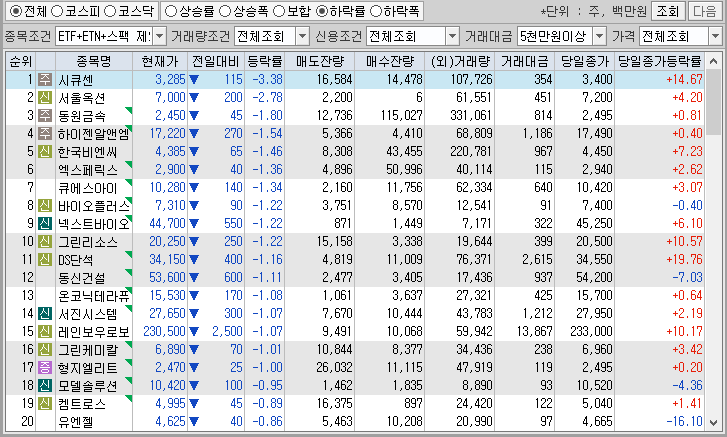Click the 매수잔량 column header
Image resolution: width=727 pixels, height=437 pixels.
tap(390, 61)
